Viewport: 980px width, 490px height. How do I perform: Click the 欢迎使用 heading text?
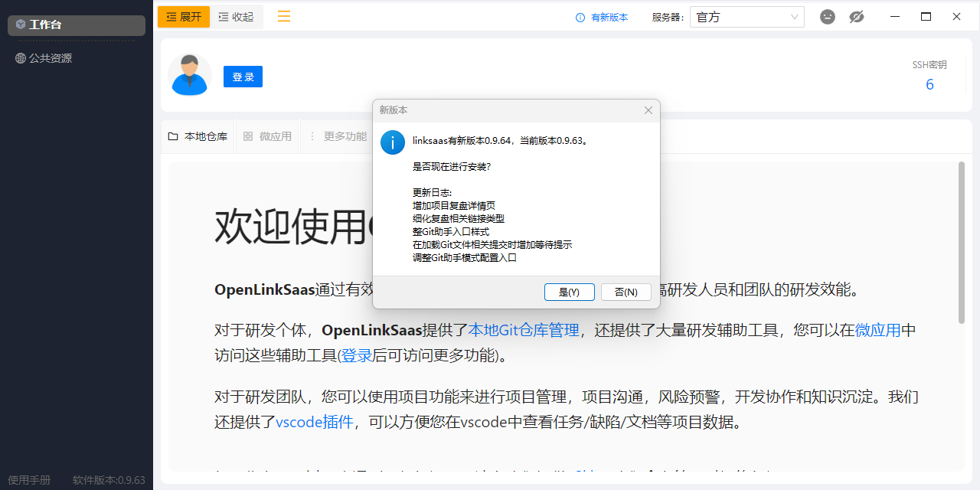tap(293, 226)
